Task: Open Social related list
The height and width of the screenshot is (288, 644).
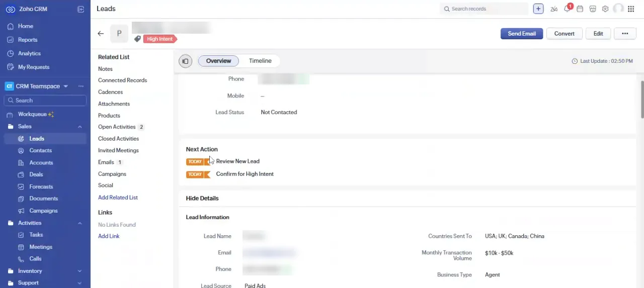Action: click(x=105, y=185)
